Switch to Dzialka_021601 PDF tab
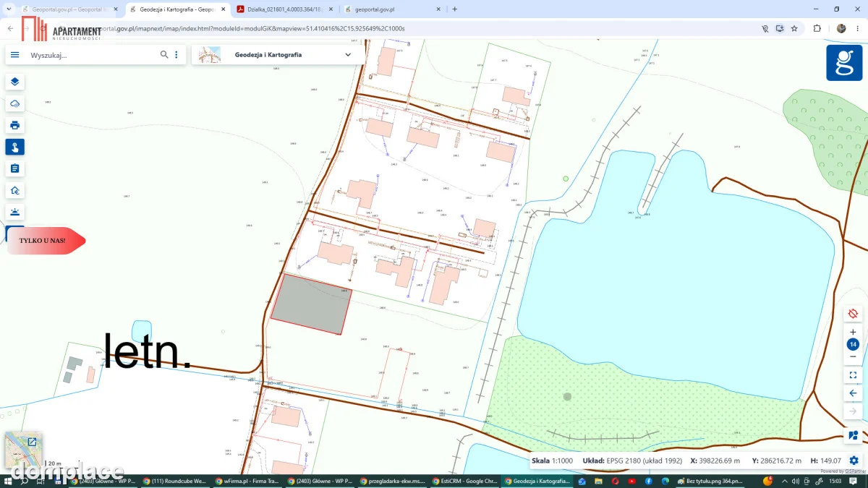 284,9
